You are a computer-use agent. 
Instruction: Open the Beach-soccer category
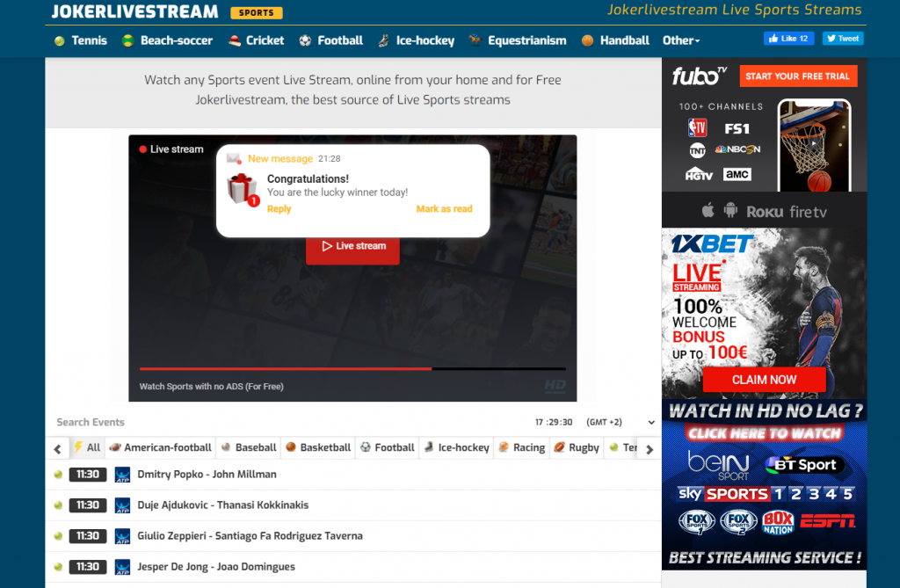coord(176,40)
